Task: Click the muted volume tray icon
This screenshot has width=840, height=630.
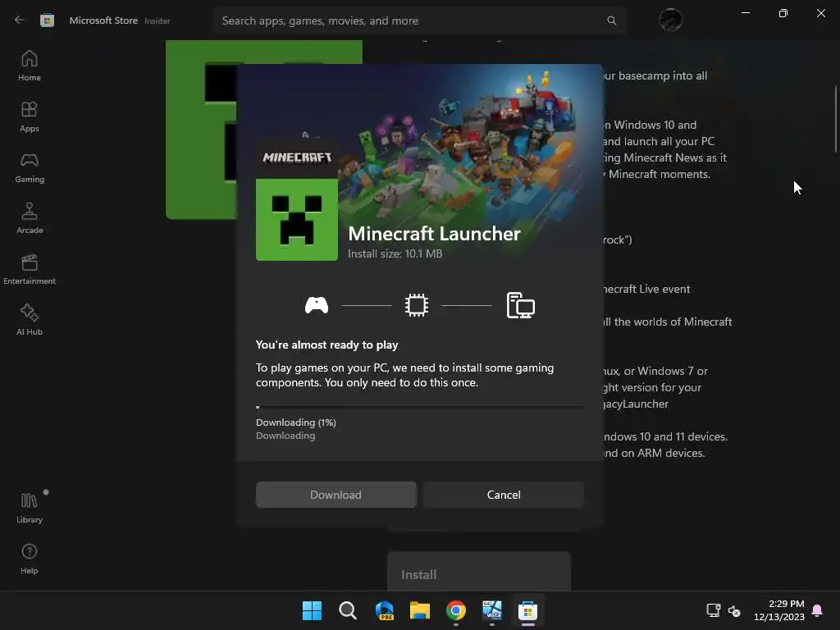Action: pyautogui.click(x=734, y=610)
